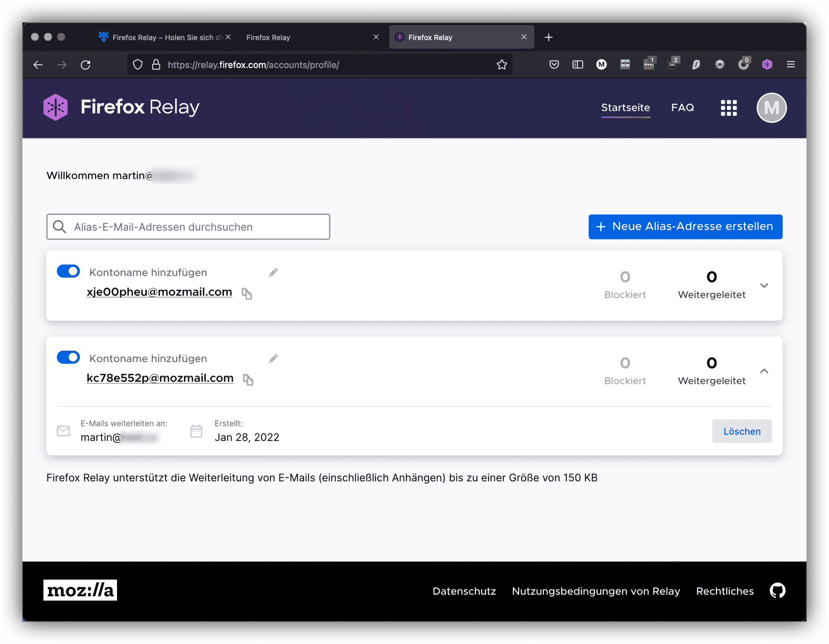
Task: Open the user avatar M menu
Action: click(772, 108)
